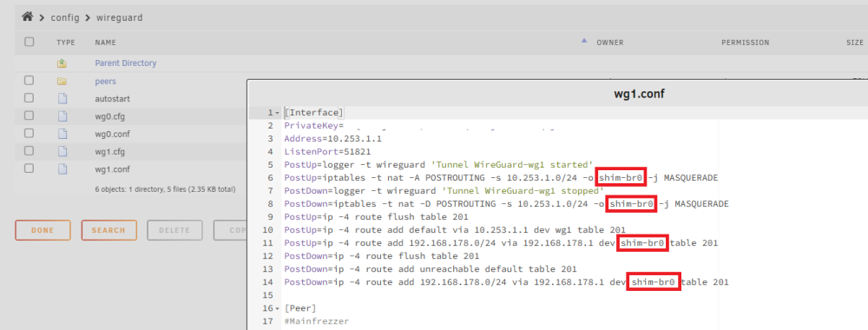This screenshot has height=330, width=868.
Task: Click the #Mainfrezzer comment line
Action: coord(316,321)
